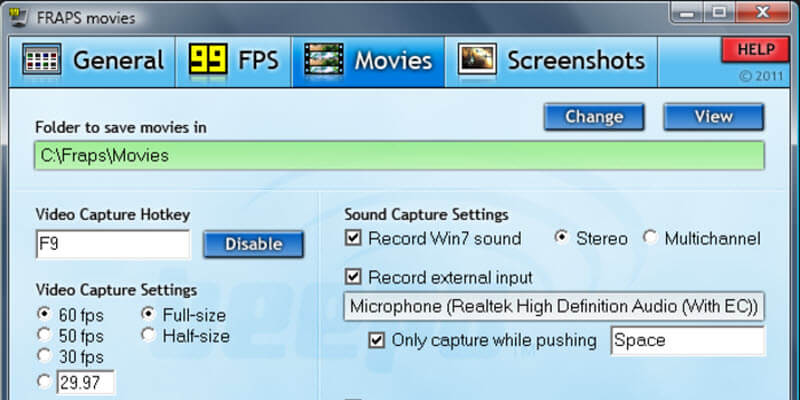Choose the 30 fps option
The image size is (800, 400).
44,355
